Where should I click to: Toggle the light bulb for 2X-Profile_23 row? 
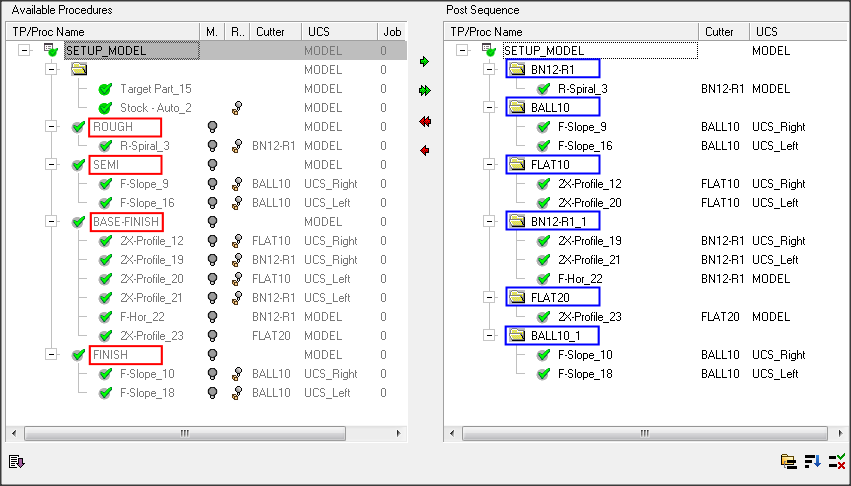click(213, 336)
